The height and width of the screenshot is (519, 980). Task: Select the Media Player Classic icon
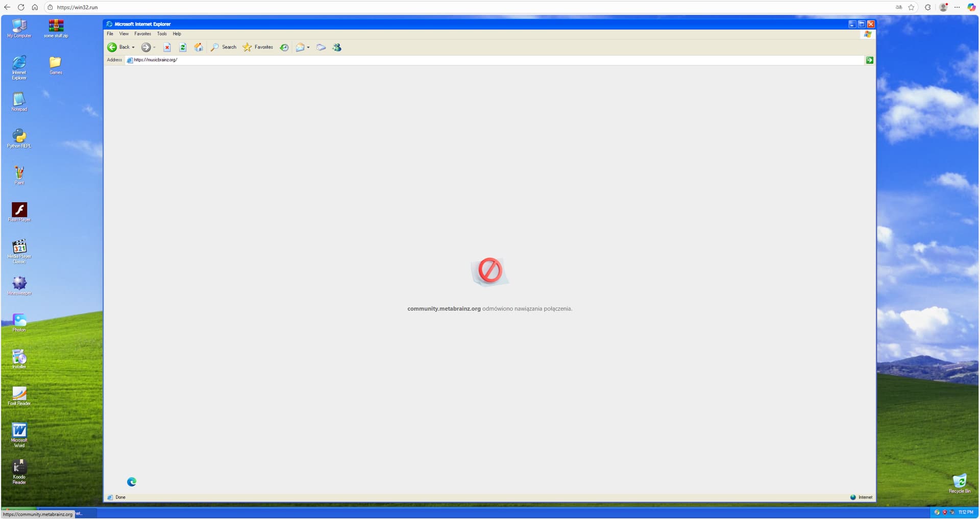pos(19,252)
